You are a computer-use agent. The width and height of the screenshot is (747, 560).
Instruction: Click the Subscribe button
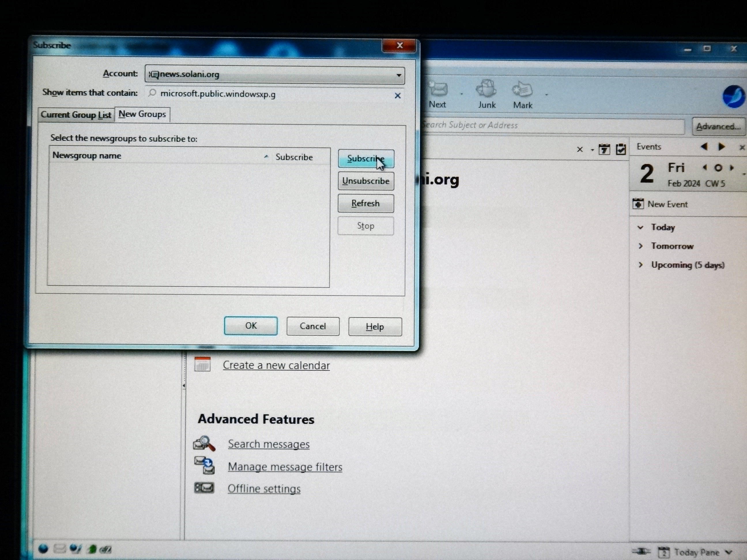tap(366, 159)
